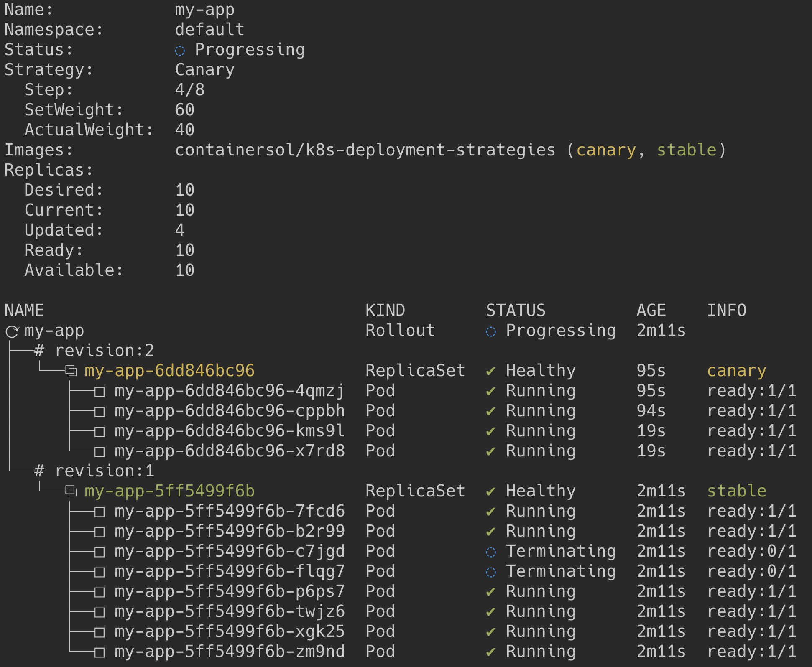Screen dimensions: 812x667
Task: Click the 2m11s age in Rollout row
Action: [x=661, y=331]
